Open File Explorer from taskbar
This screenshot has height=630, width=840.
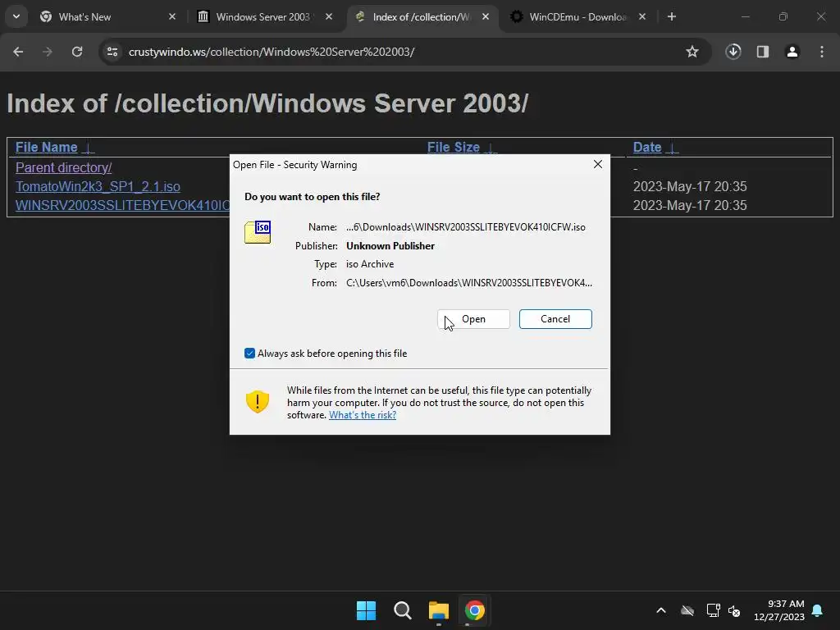pos(438,610)
